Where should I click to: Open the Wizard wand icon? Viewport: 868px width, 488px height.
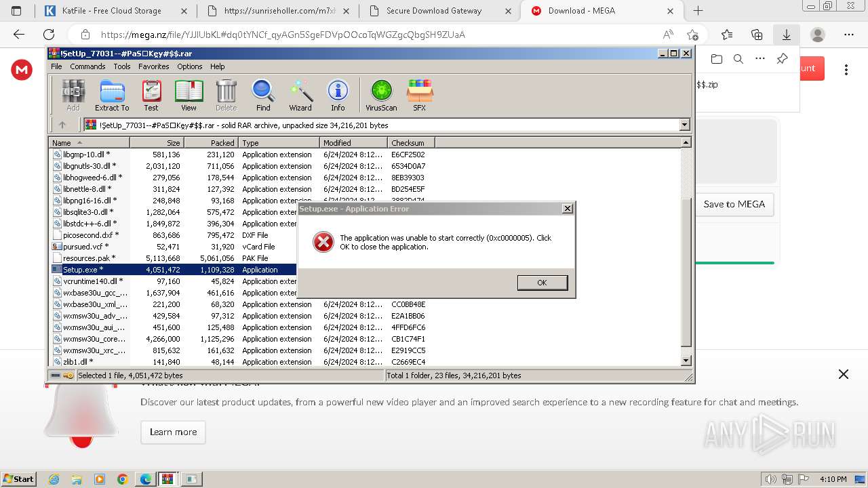300,95
